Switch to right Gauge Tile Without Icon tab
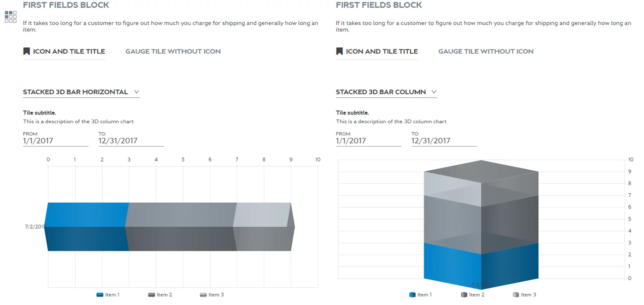This screenshot has width=644, height=305. pos(486,51)
